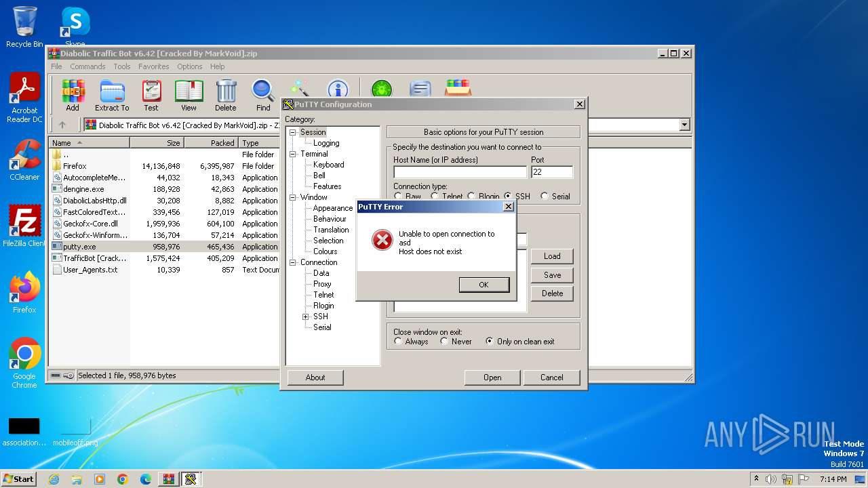Collapse the Session tree node

[293, 132]
